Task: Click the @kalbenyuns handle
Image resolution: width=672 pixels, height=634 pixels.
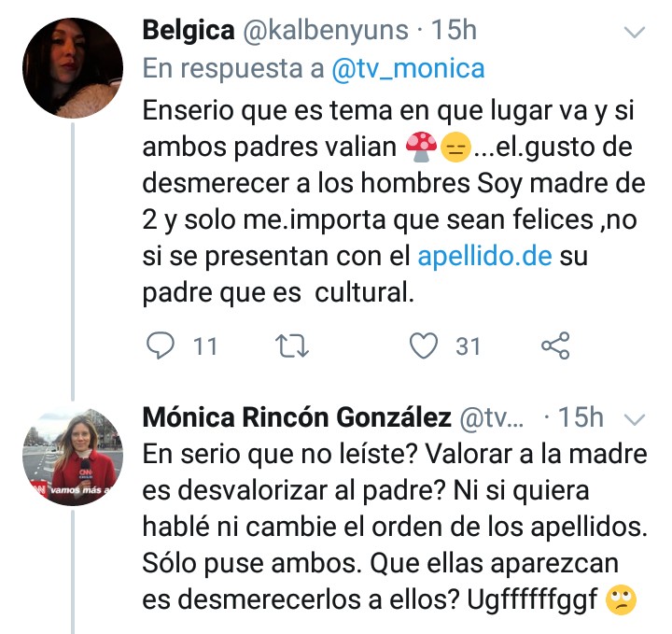Action: tap(326, 30)
